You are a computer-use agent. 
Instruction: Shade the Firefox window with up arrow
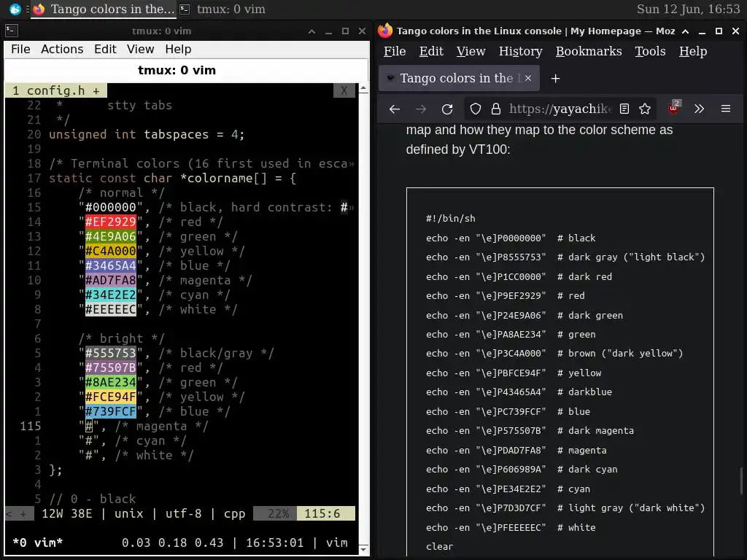click(x=685, y=31)
